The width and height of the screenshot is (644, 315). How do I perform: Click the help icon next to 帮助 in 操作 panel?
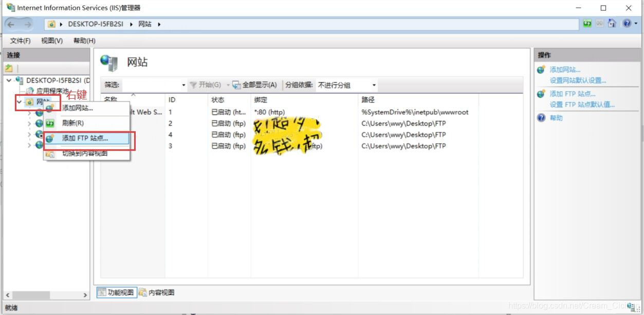(541, 118)
